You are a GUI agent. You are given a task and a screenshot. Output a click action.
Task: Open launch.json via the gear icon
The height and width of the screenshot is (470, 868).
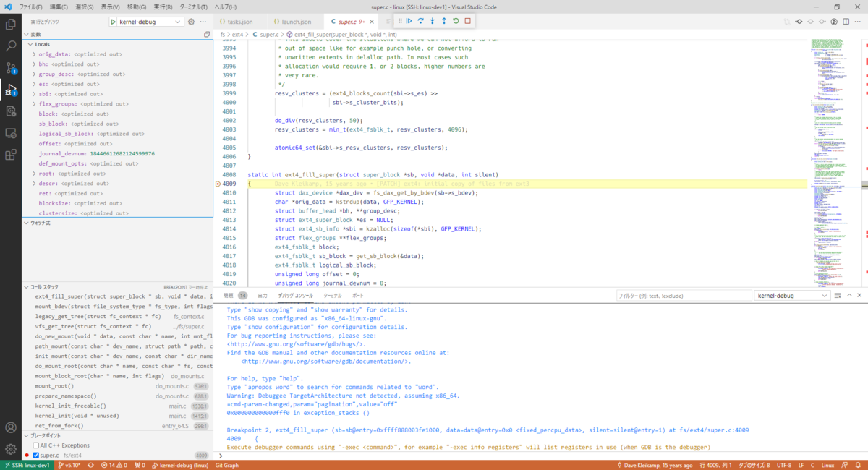192,22
